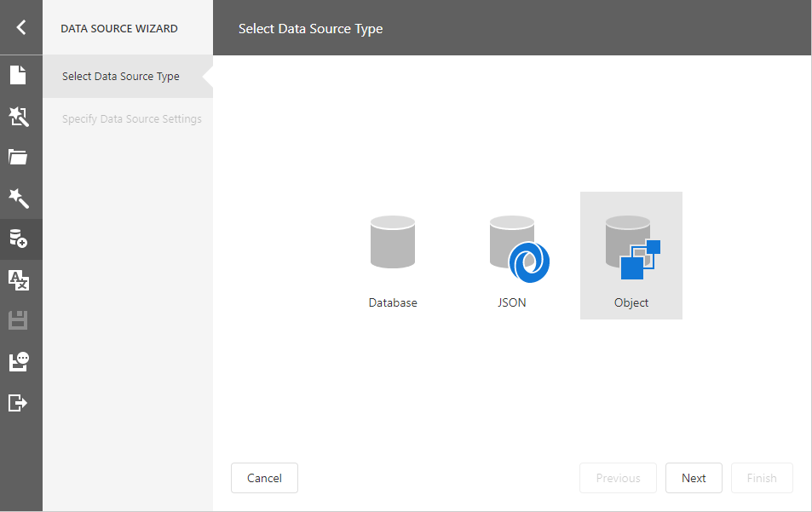Go to Select Data Source Type step
This screenshot has height=512, width=812.
(121, 77)
